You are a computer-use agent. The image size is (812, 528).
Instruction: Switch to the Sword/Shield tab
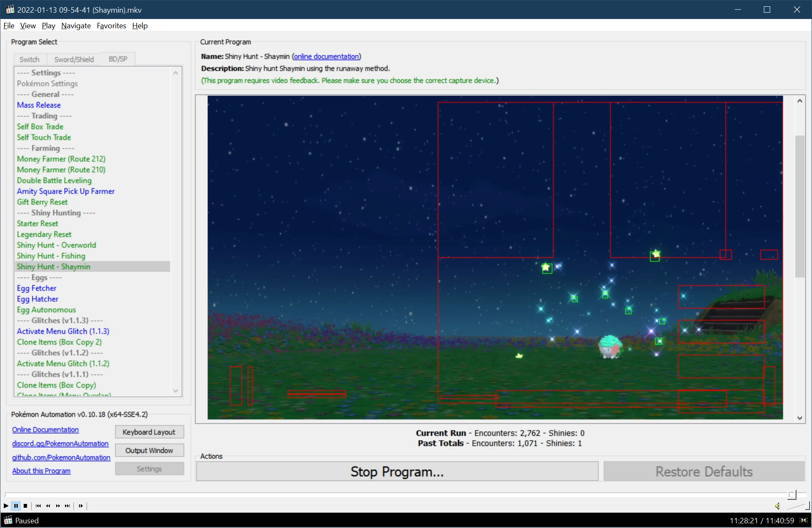pyautogui.click(x=74, y=59)
